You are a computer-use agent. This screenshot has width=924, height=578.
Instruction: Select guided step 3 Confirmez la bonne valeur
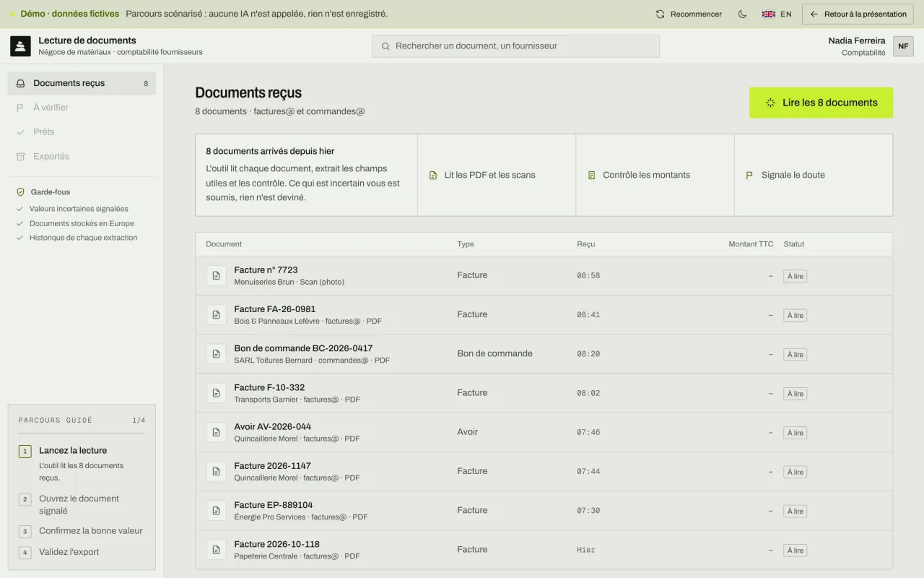82,531
